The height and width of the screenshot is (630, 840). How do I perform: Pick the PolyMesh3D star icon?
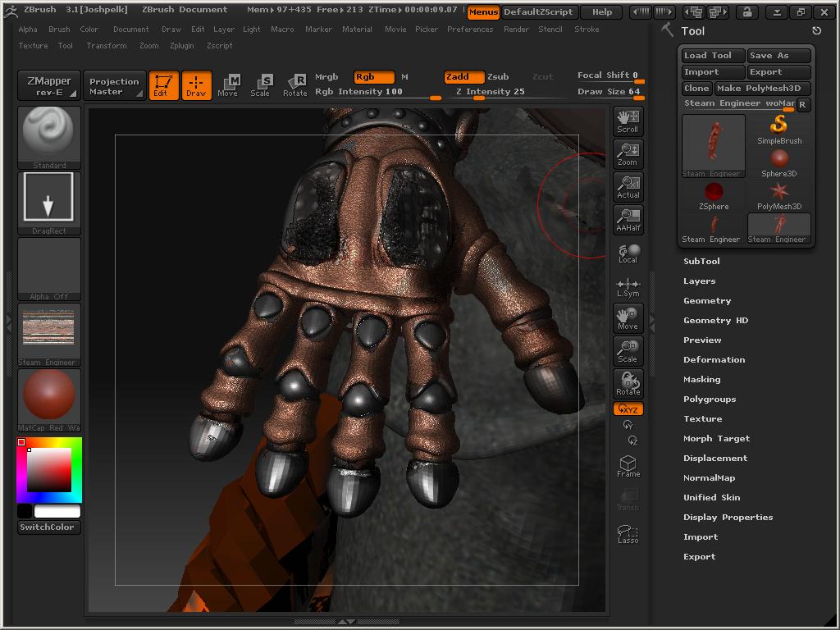point(778,190)
